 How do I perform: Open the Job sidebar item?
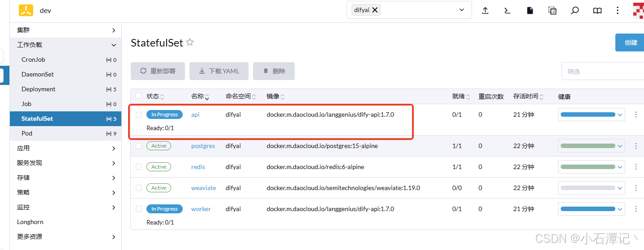(x=65, y=104)
